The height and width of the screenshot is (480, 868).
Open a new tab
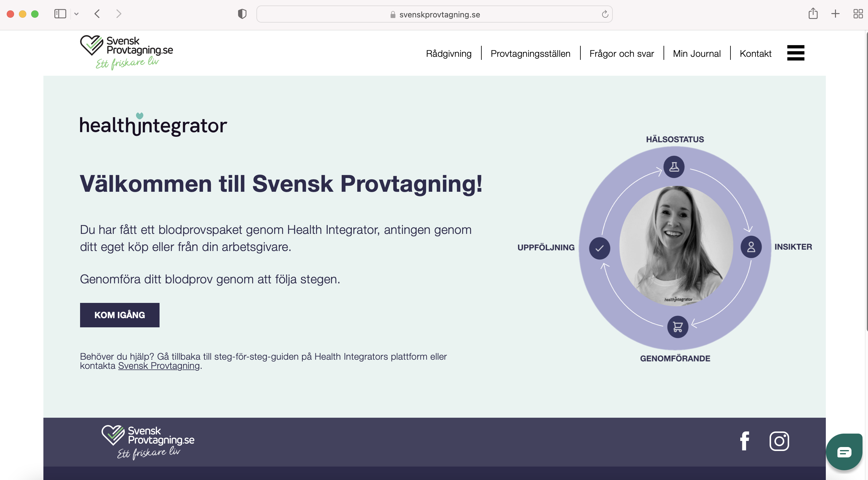coord(835,14)
